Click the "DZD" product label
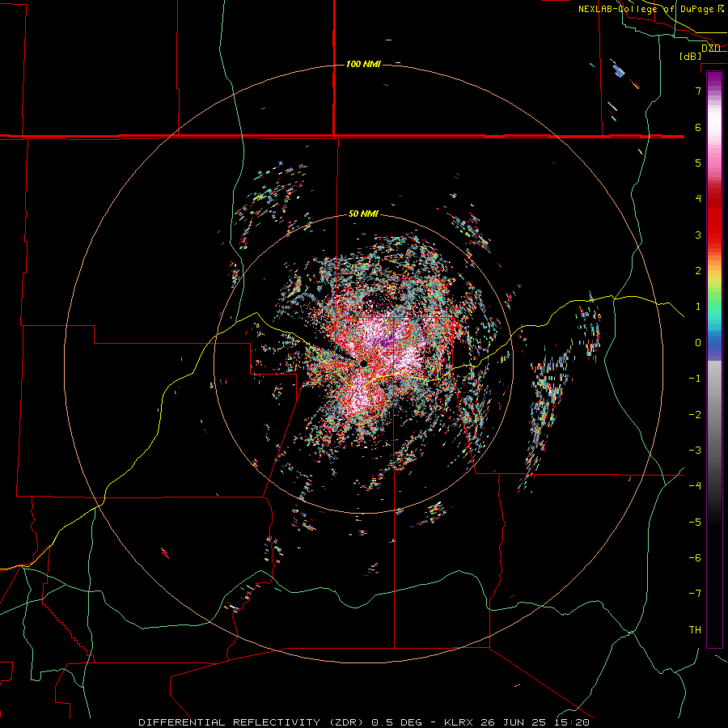This screenshot has width=728, height=728. click(711, 48)
